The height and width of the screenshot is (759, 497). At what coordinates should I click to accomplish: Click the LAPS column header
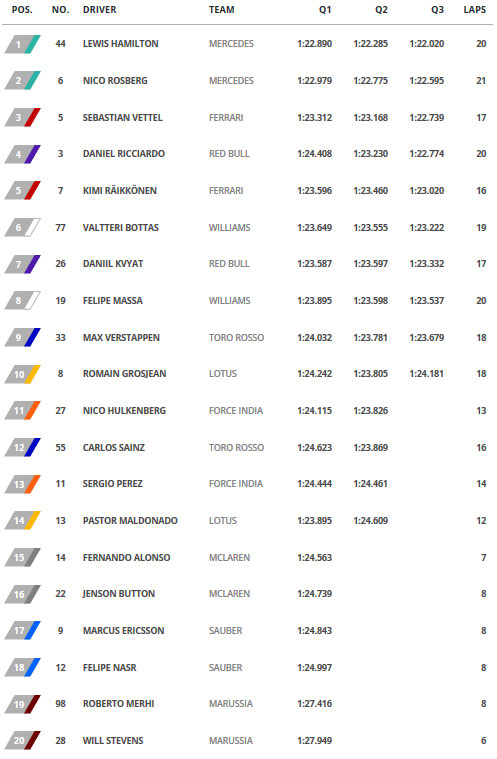point(474,10)
